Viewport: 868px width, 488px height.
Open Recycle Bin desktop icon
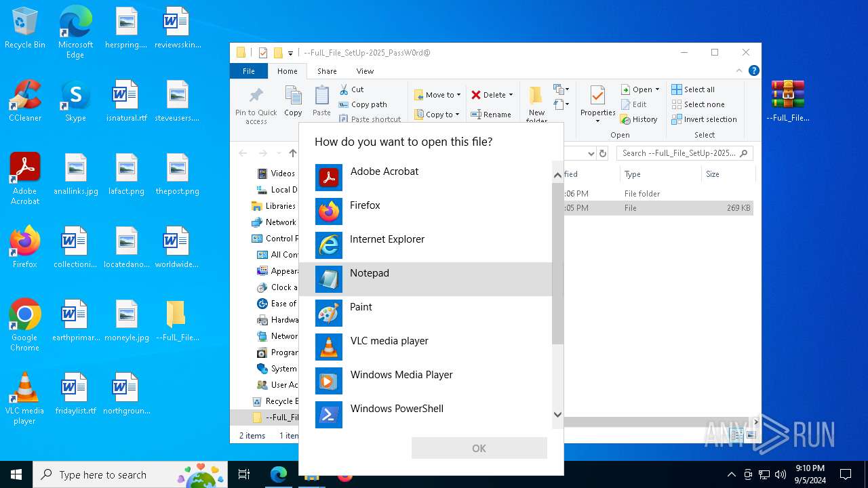pyautogui.click(x=25, y=28)
